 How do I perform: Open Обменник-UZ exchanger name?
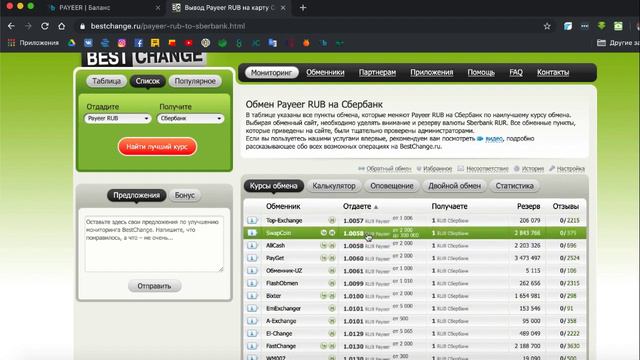[284, 271]
